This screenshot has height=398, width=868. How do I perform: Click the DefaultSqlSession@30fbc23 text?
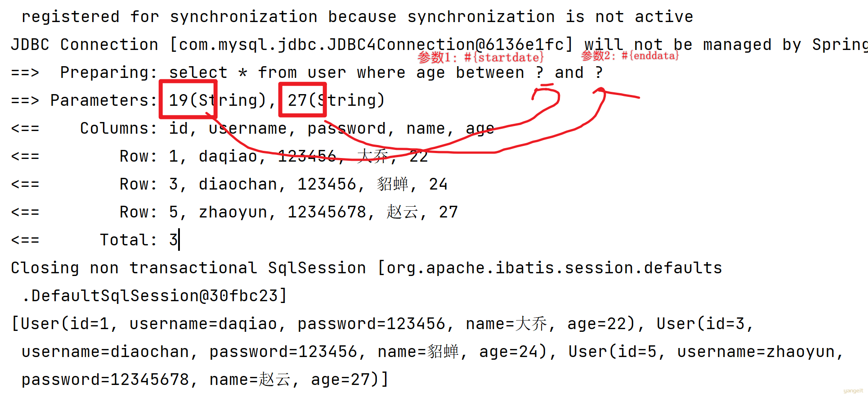pyautogui.click(x=155, y=296)
